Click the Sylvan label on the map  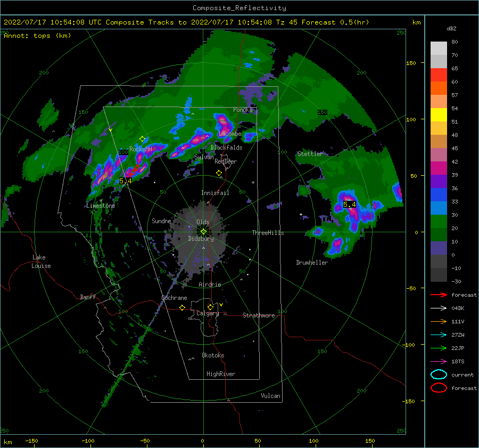[204, 157]
